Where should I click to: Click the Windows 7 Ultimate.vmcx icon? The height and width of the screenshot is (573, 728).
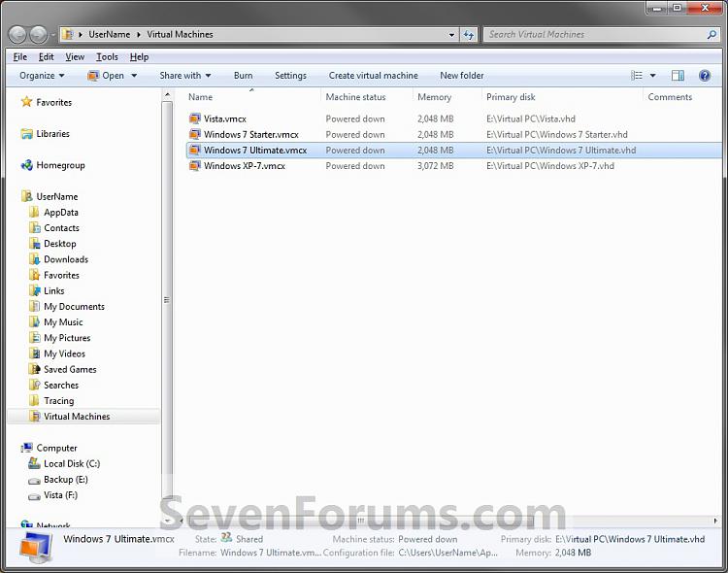tap(194, 151)
